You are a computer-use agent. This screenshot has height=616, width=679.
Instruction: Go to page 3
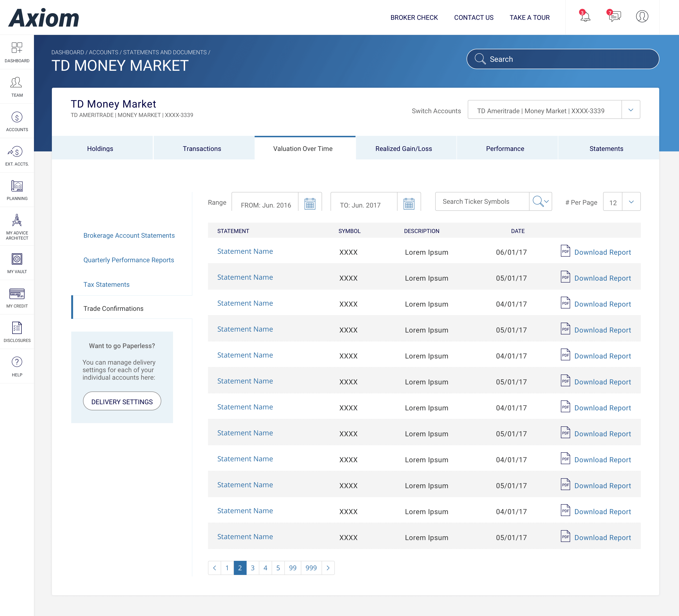[x=253, y=568]
